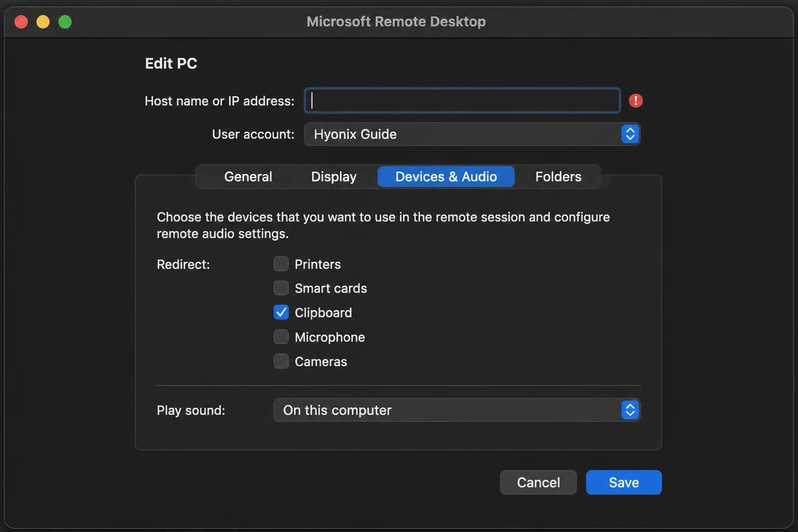Enable Microphone redirection checkbox

pos(281,337)
